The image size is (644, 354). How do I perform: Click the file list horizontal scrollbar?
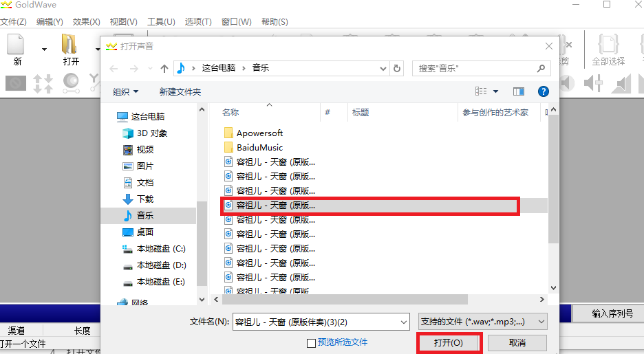coord(345,300)
